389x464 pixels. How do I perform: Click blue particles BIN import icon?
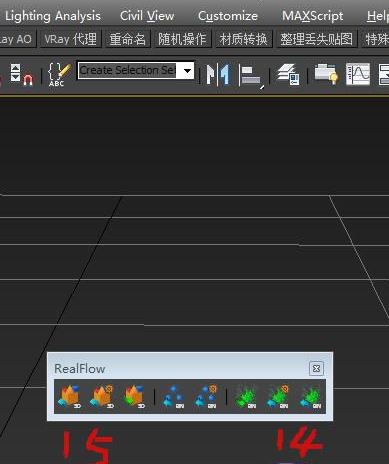[x=173, y=397]
